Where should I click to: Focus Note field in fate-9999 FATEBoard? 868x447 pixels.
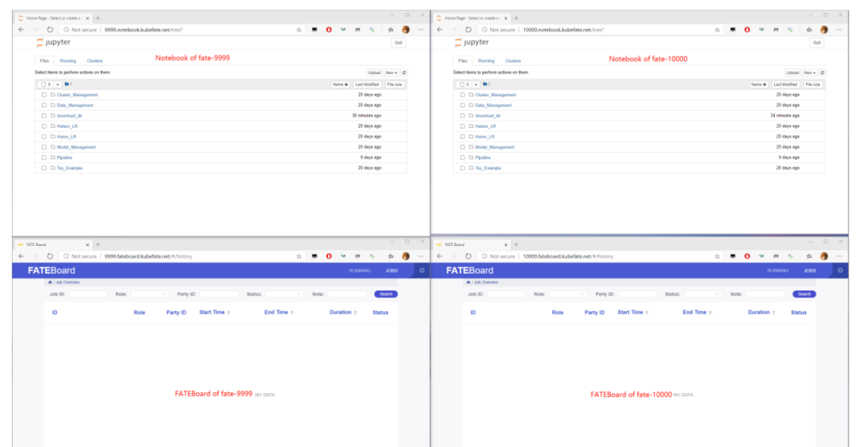(x=346, y=294)
